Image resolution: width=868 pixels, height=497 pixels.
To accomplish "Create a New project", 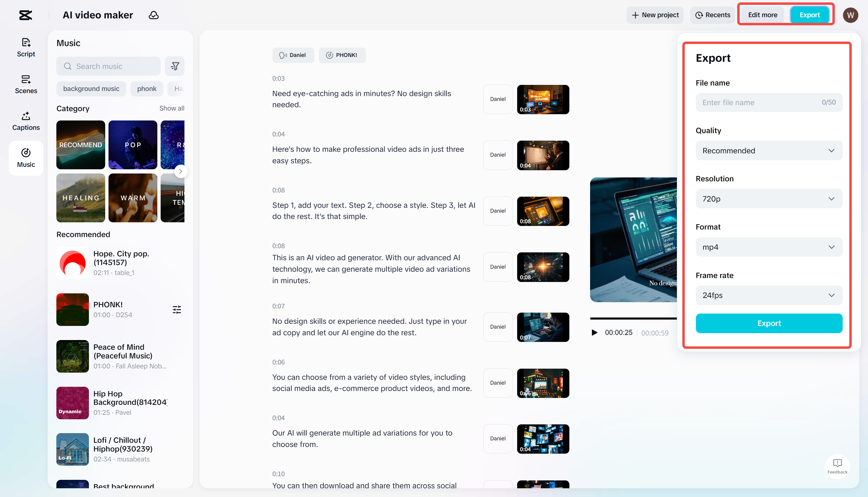I will (654, 15).
